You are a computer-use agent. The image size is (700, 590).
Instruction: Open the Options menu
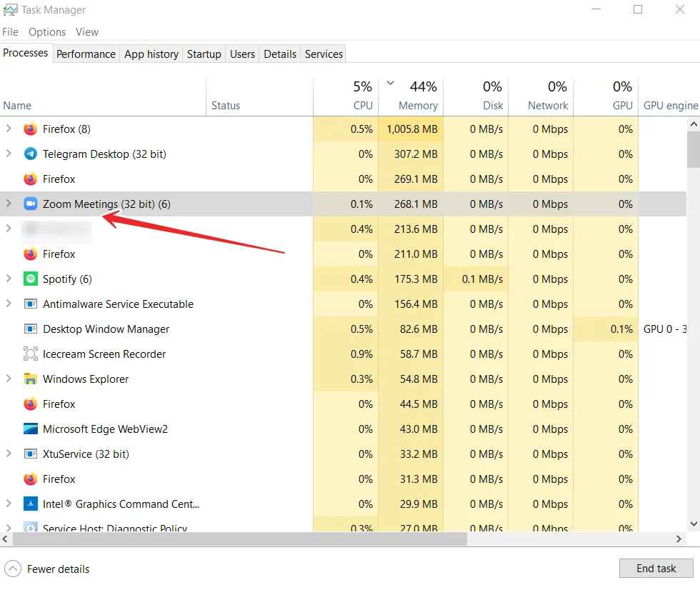coord(47,32)
